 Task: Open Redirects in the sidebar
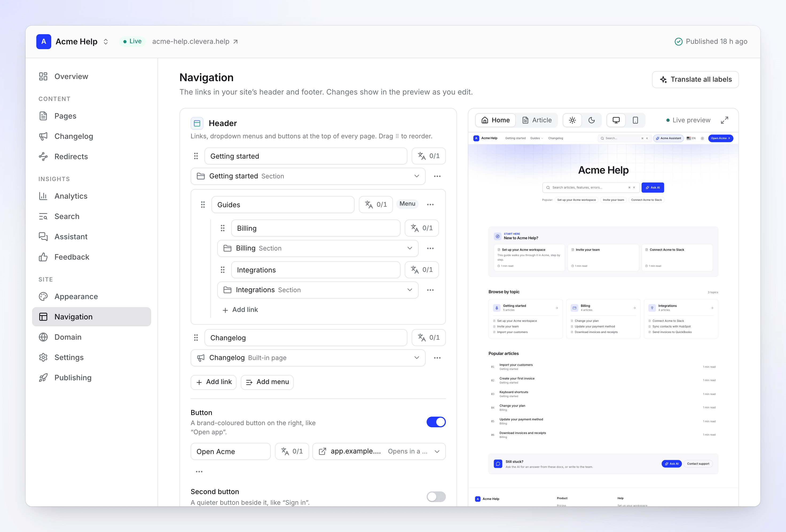tap(91, 156)
